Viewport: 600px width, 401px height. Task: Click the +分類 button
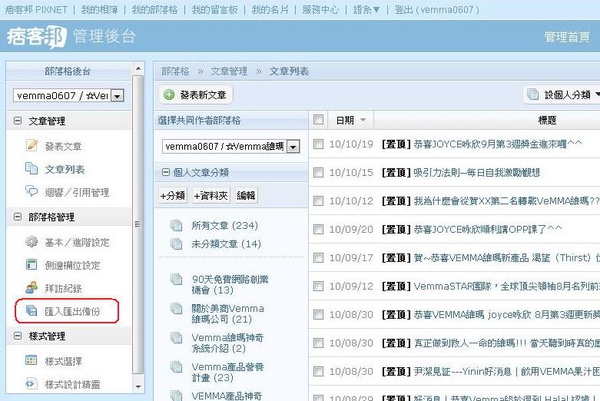click(173, 196)
